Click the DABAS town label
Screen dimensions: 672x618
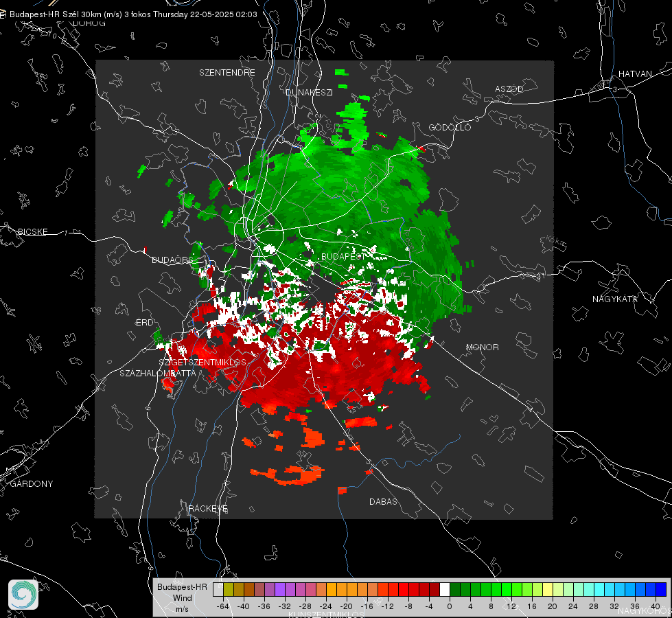pyautogui.click(x=383, y=501)
